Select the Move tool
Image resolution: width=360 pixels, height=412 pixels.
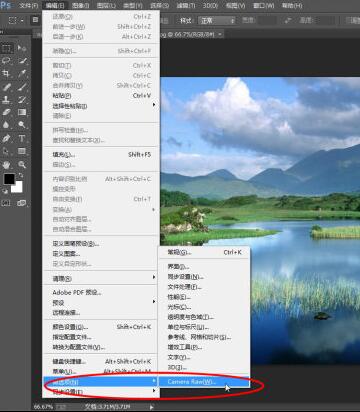pos(22,48)
